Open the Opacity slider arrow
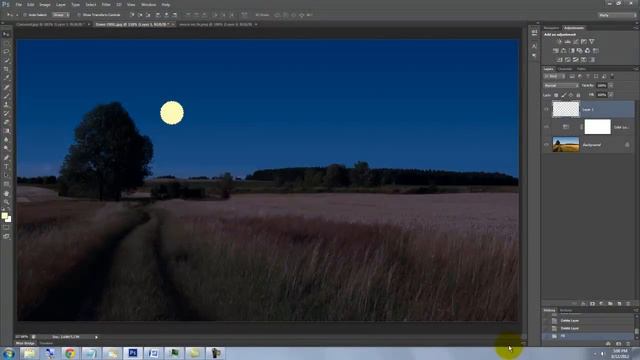This screenshot has width=640, height=360. point(611,85)
